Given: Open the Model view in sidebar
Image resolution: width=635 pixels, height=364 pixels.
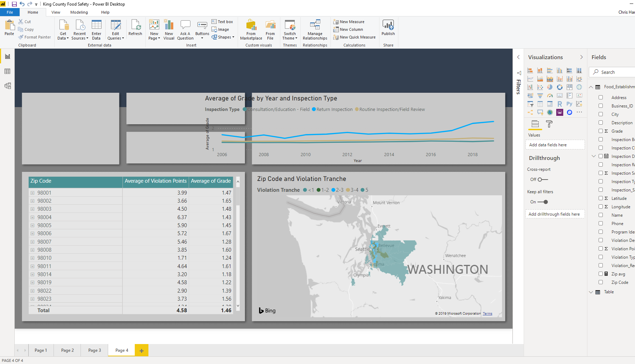Looking at the screenshot, I should pos(7,86).
